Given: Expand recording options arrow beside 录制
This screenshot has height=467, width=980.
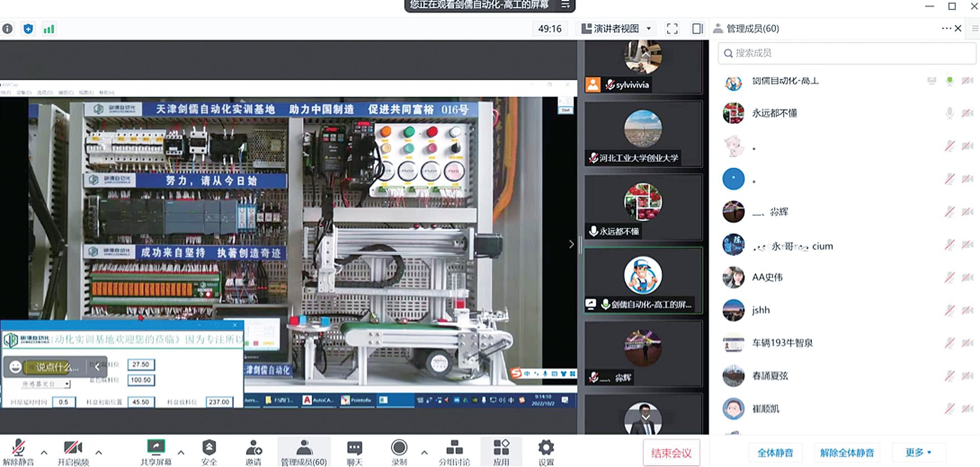Looking at the screenshot, I should [x=424, y=452].
